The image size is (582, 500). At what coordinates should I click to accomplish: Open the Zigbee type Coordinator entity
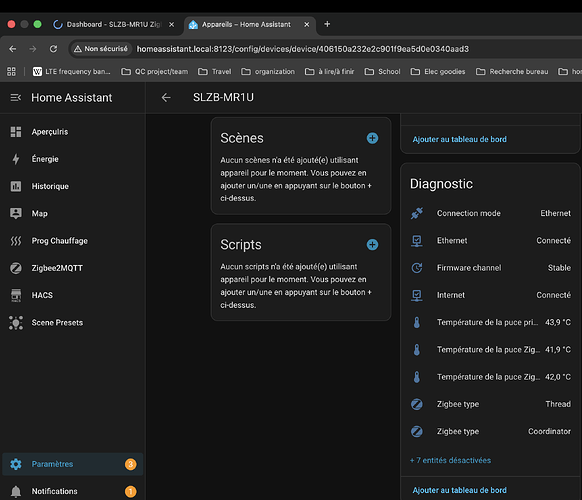[490, 431]
